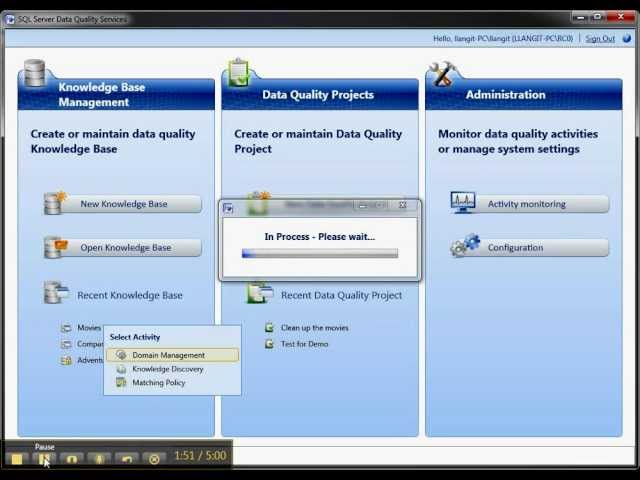Click the Recent Data Quality Project label
640x480 pixels.
point(342,295)
